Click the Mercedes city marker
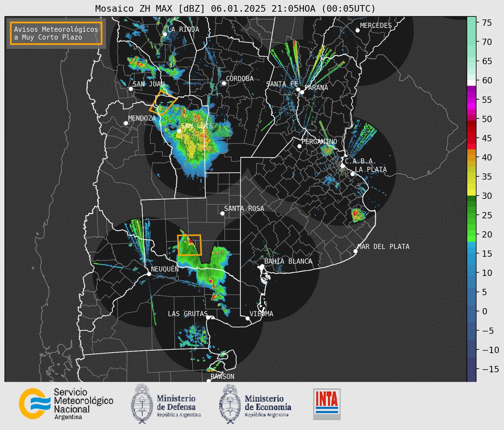 click(357, 30)
